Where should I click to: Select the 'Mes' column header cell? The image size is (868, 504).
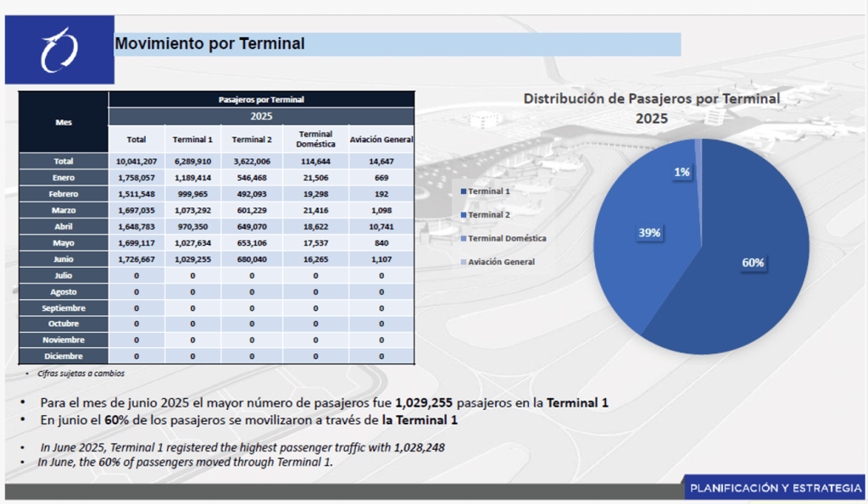64,122
